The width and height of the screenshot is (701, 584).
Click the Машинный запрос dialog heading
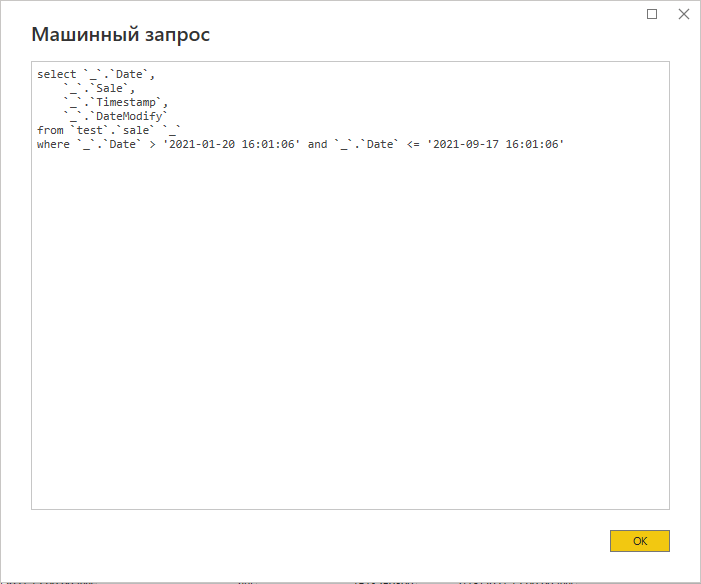click(x=121, y=35)
